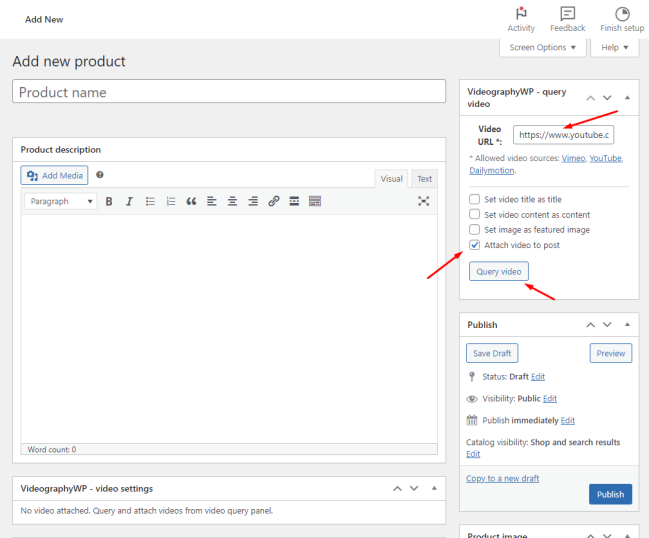Toggle bold formatting in editor

coord(109,202)
